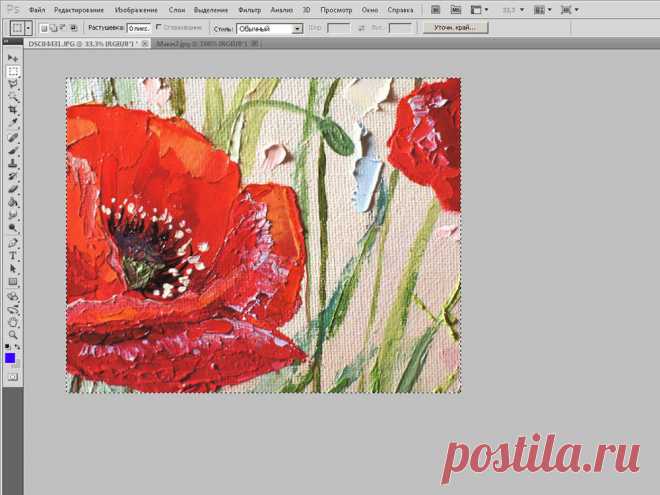Choose Intersect with selection mode
Image resolution: width=660 pixels, height=495 pixels.
coord(73,28)
